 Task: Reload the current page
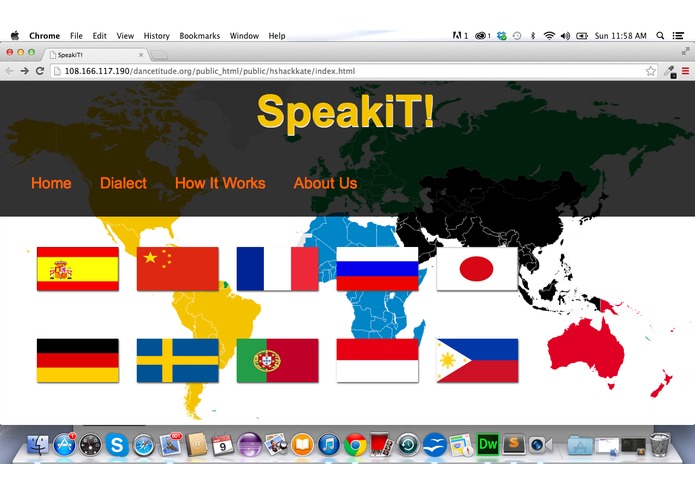pyautogui.click(x=40, y=71)
